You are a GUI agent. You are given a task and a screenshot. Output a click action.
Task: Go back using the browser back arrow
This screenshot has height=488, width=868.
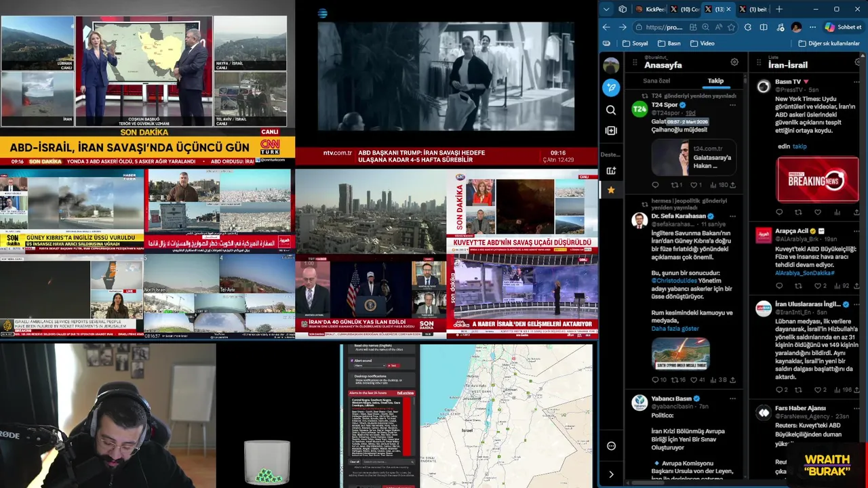pos(606,27)
